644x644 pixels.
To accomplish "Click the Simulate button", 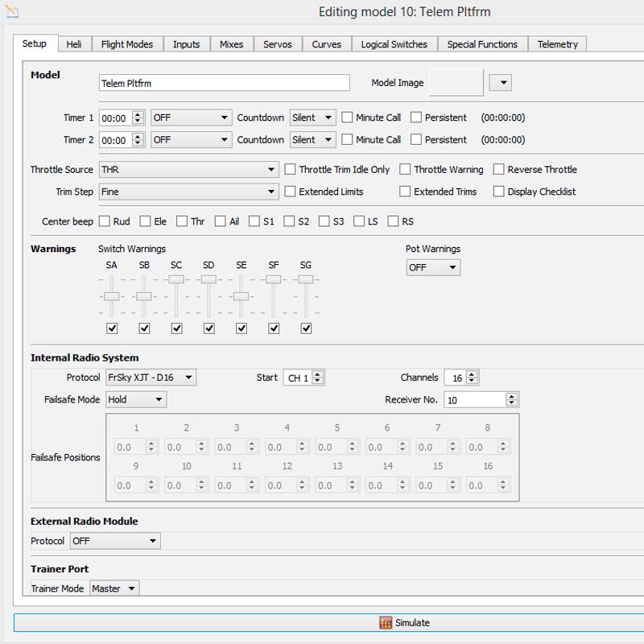I will point(405,622).
